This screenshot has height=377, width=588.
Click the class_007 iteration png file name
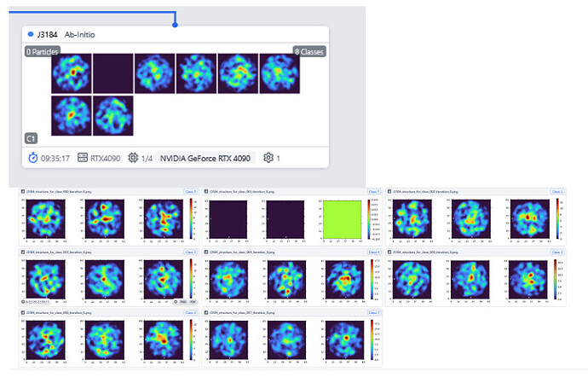(x=242, y=312)
